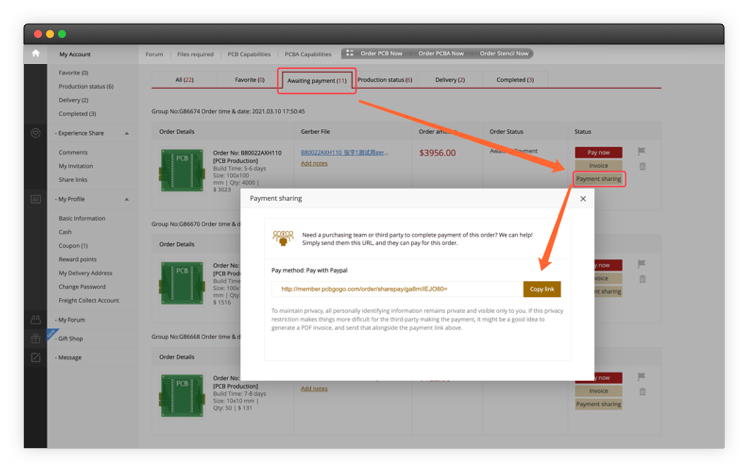Collapse the Experience Share section
This screenshot has height=472, width=748.
click(127, 133)
